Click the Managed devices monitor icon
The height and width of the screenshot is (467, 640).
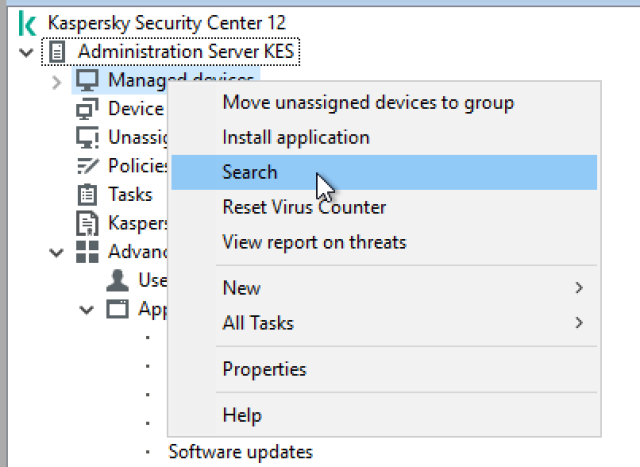click(88, 80)
